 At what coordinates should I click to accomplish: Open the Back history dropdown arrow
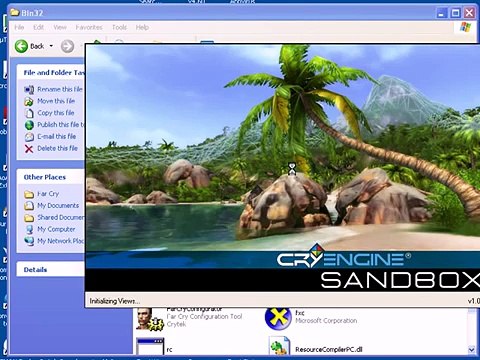[51, 46]
